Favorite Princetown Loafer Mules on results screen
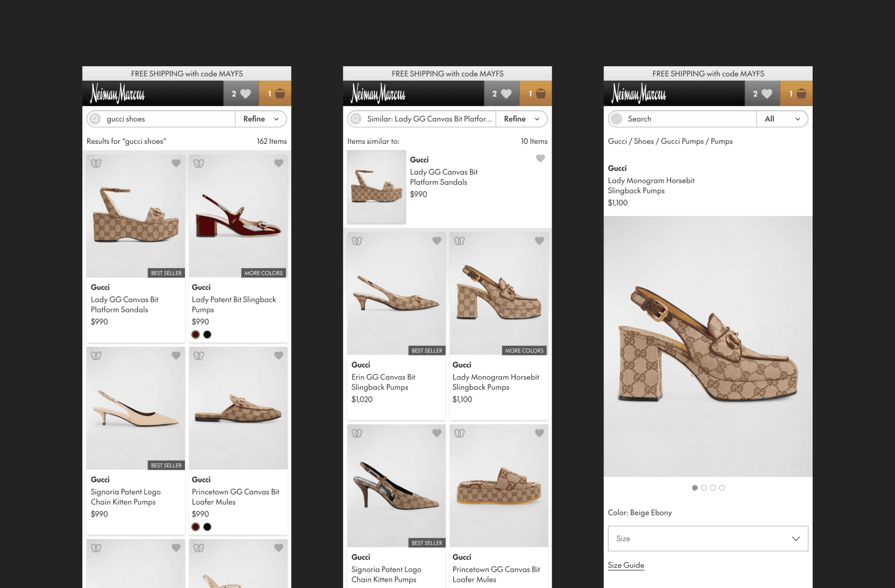 279,356
